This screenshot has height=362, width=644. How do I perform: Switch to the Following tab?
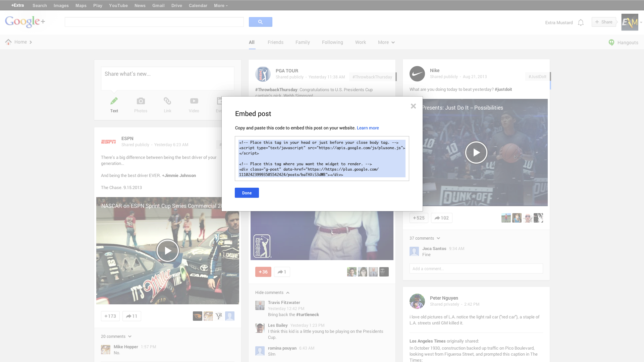(332, 42)
